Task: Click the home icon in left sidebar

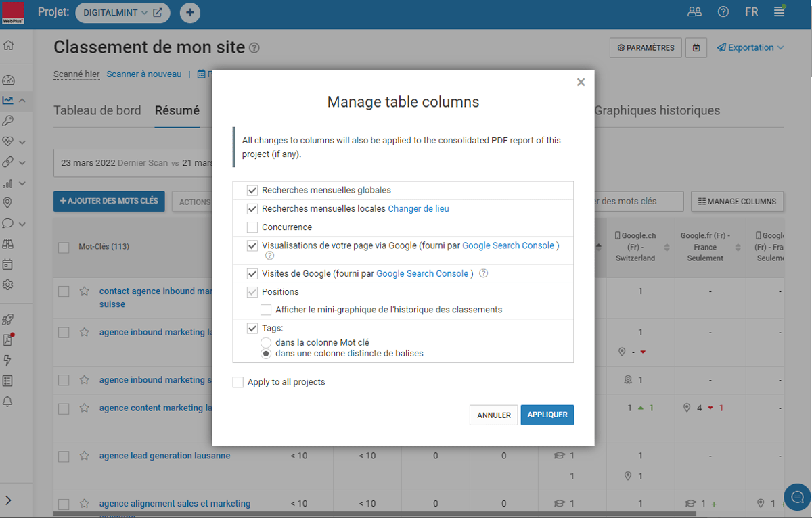Action: pos(8,46)
